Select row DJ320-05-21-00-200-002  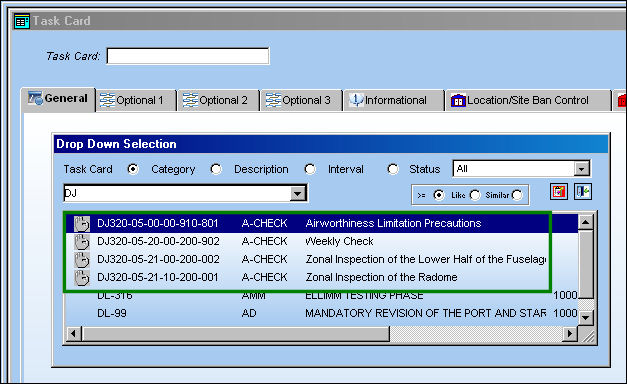(x=322, y=260)
